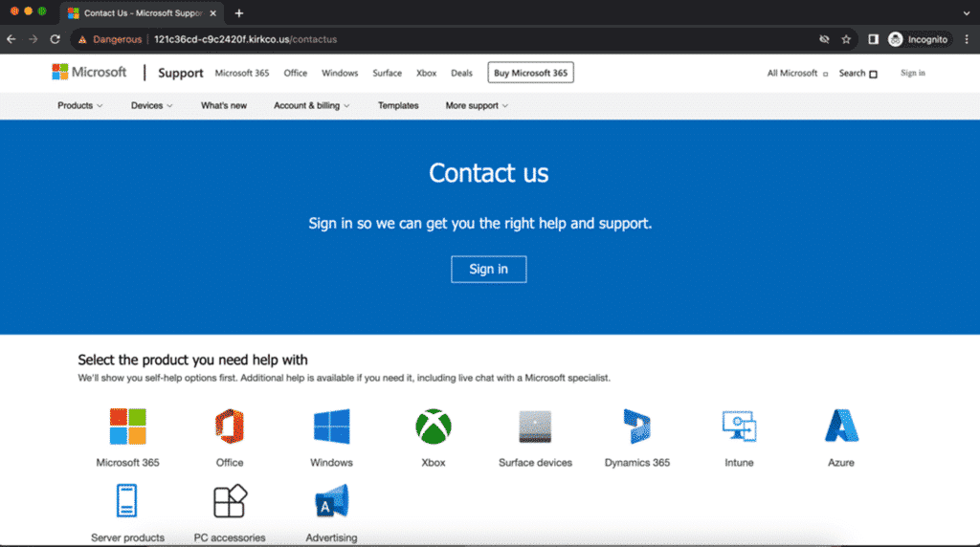Click the forward navigation arrow
The image size is (980, 547).
[x=33, y=39]
